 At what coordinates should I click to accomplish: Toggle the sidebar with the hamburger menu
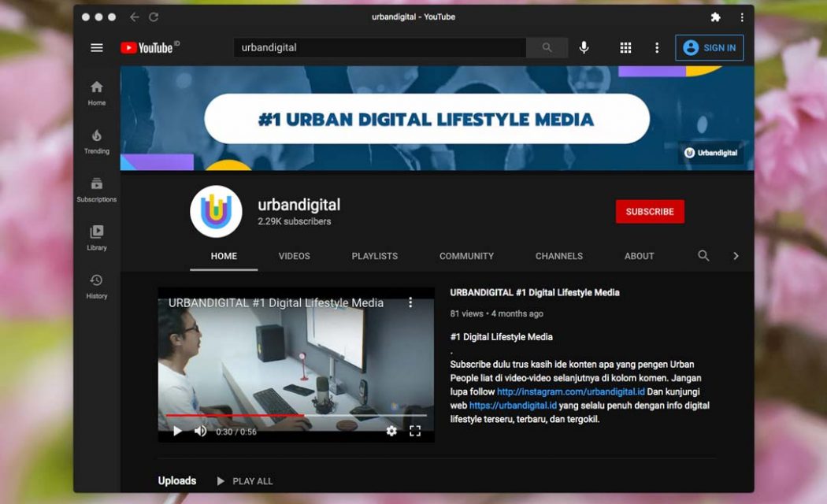[x=96, y=47]
